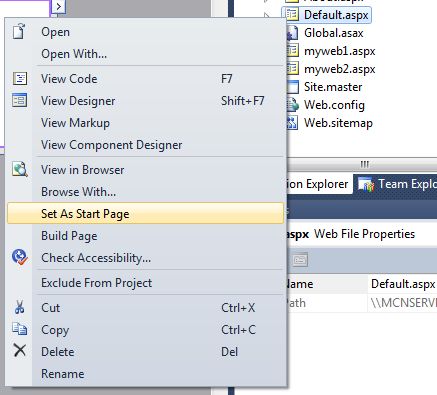Image resolution: width=437 pixels, height=395 pixels.
Task: Click the Copy pages icon
Action: point(20,329)
